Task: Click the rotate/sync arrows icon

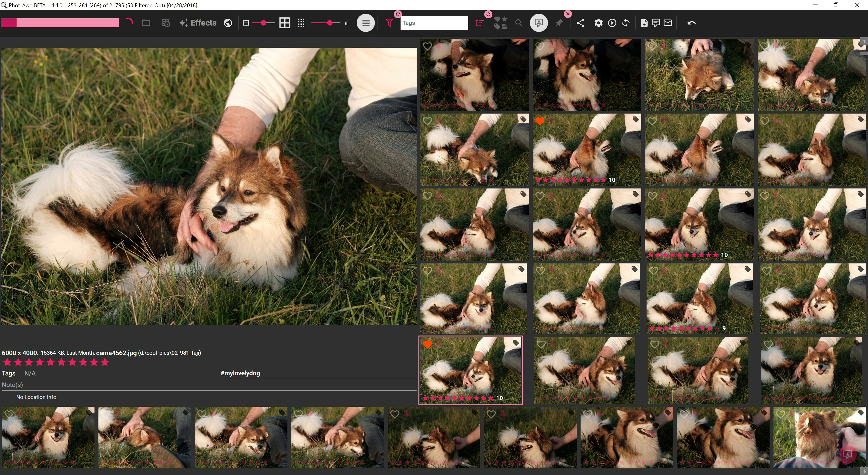Action: 626,23
